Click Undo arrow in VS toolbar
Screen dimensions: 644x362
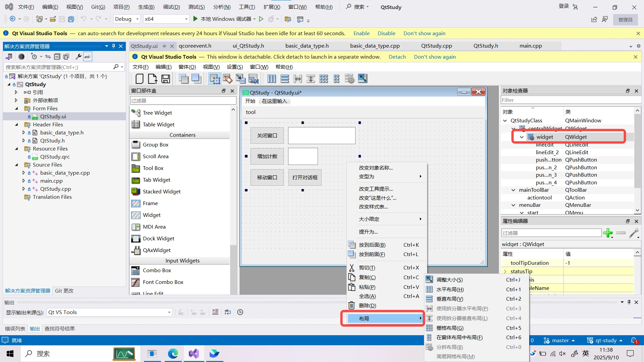click(84, 19)
